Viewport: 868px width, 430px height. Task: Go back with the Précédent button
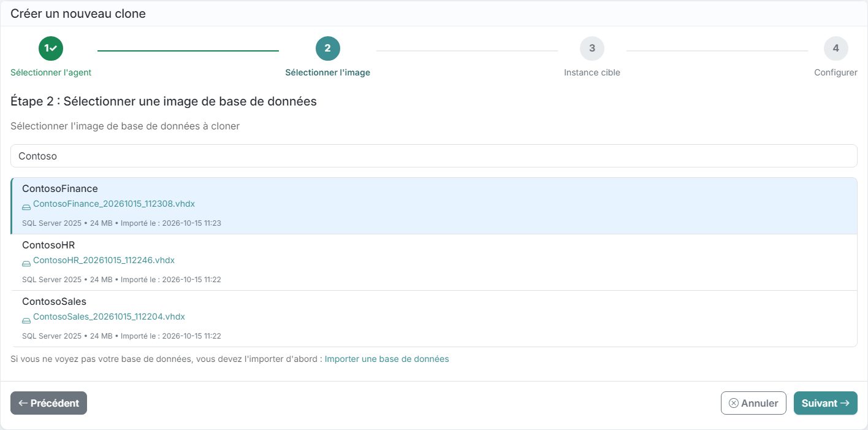pyautogui.click(x=48, y=403)
